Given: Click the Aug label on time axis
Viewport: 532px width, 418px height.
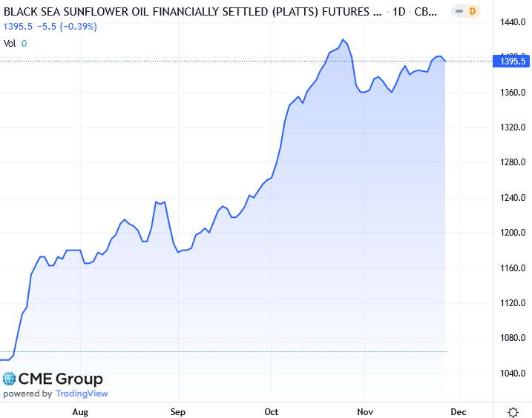Looking at the screenshot, I should pos(80,411).
